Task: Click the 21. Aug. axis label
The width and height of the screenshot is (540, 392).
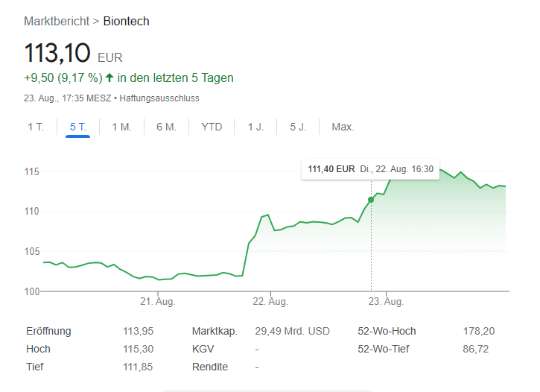Action: pos(158,301)
